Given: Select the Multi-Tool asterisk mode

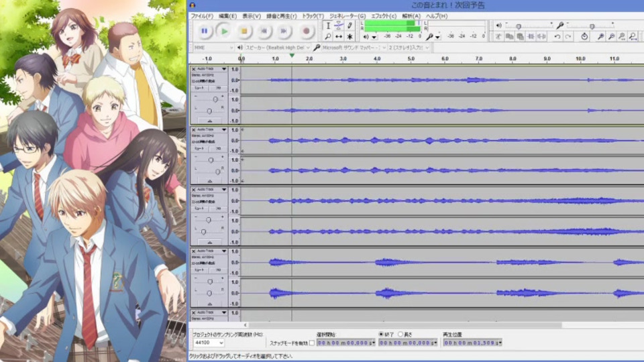Looking at the screenshot, I should (x=350, y=36).
